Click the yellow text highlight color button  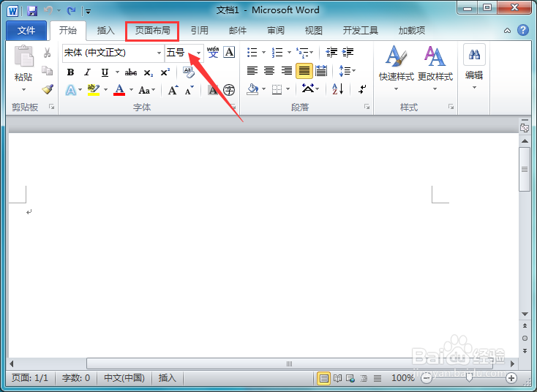coord(93,90)
